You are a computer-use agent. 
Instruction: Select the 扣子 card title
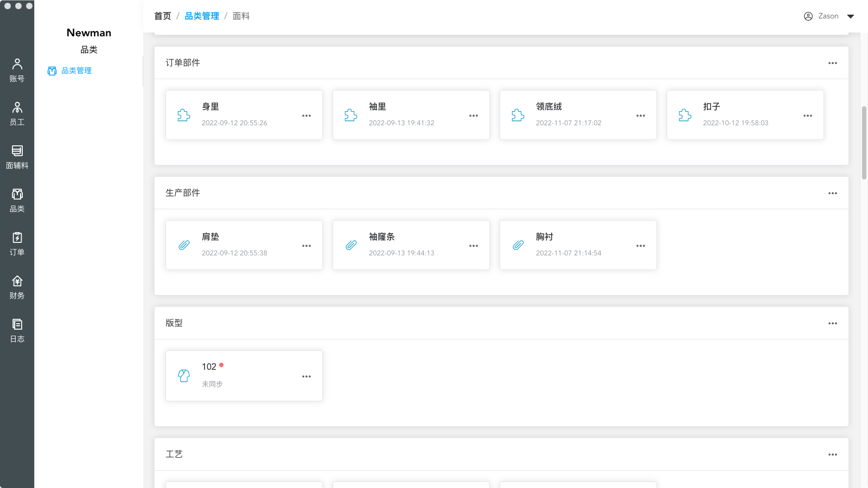712,107
